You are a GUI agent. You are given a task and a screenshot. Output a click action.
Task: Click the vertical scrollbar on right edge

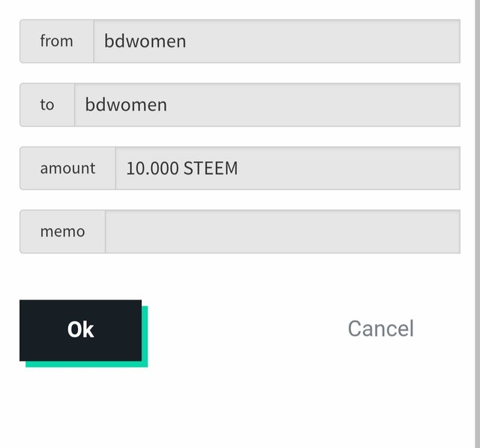pyautogui.click(x=477, y=224)
